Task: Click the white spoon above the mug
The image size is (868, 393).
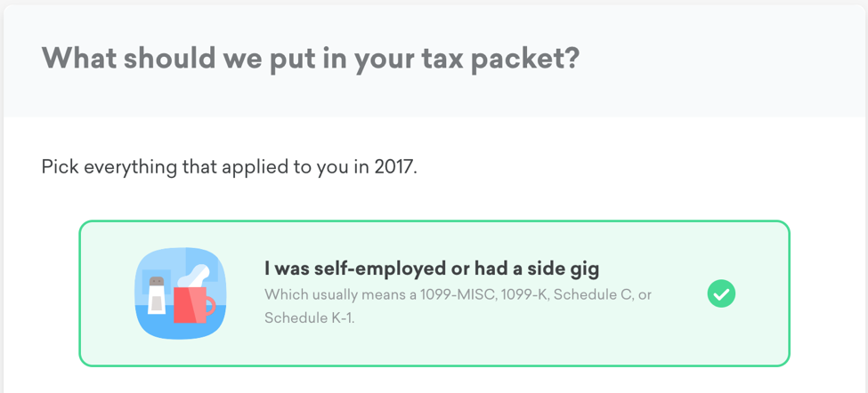Action: pyautogui.click(x=195, y=277)
